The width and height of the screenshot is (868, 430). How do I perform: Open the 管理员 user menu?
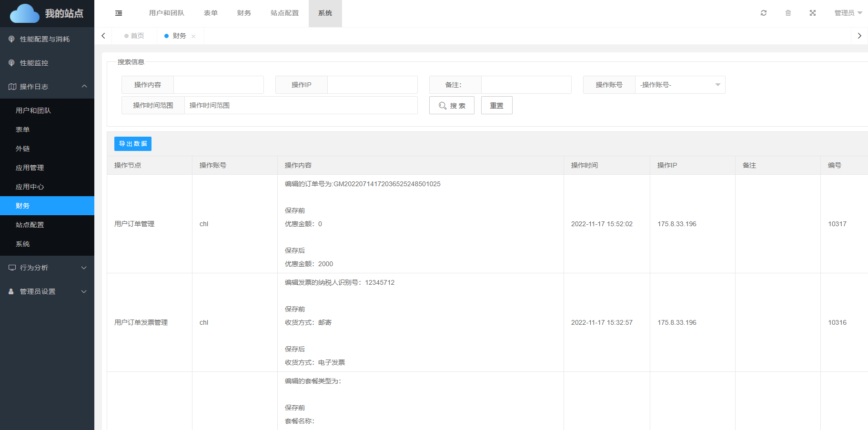point(848,13)
